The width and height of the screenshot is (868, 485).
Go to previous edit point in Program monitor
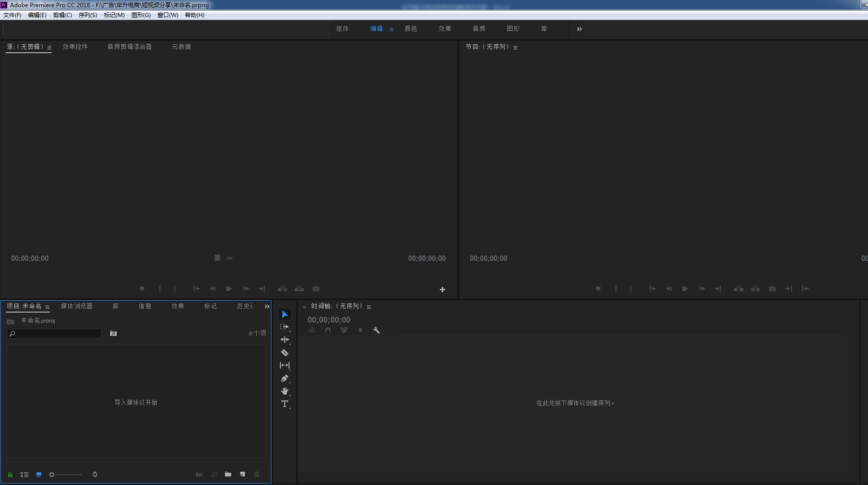coord(805,289)
